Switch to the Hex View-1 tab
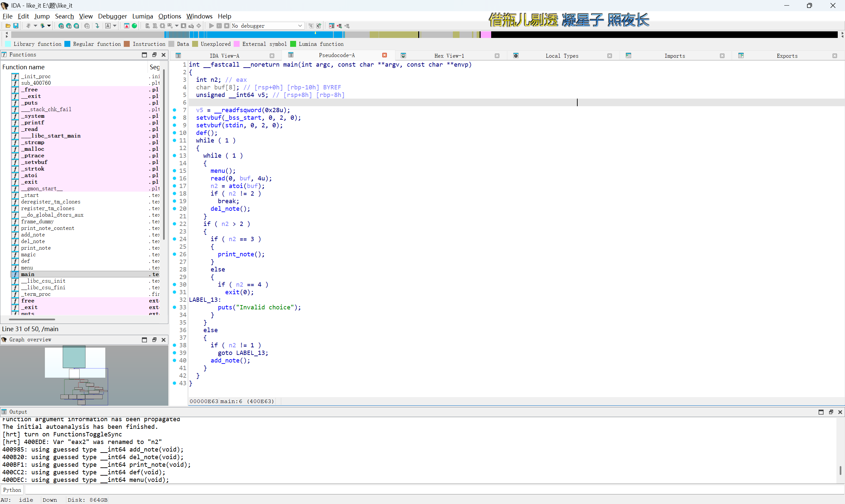 click(449, 56)
